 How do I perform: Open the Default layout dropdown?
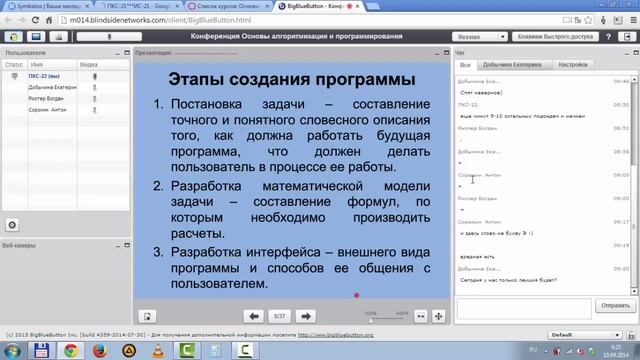(585, 335)
